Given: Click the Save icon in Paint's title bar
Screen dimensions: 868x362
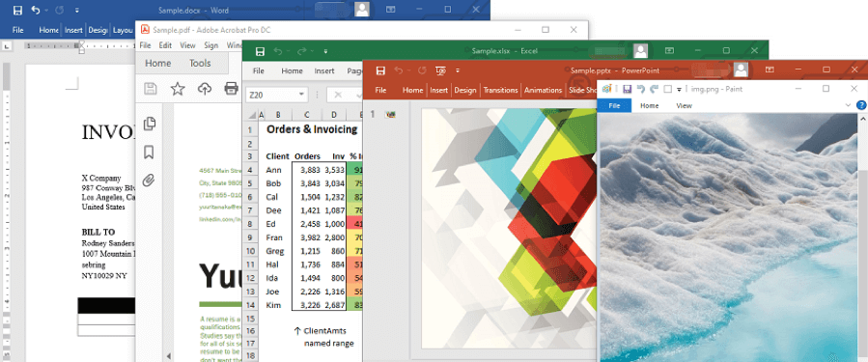Looking at the screenshot, I should pyautogui.click(x=628, y=89).
